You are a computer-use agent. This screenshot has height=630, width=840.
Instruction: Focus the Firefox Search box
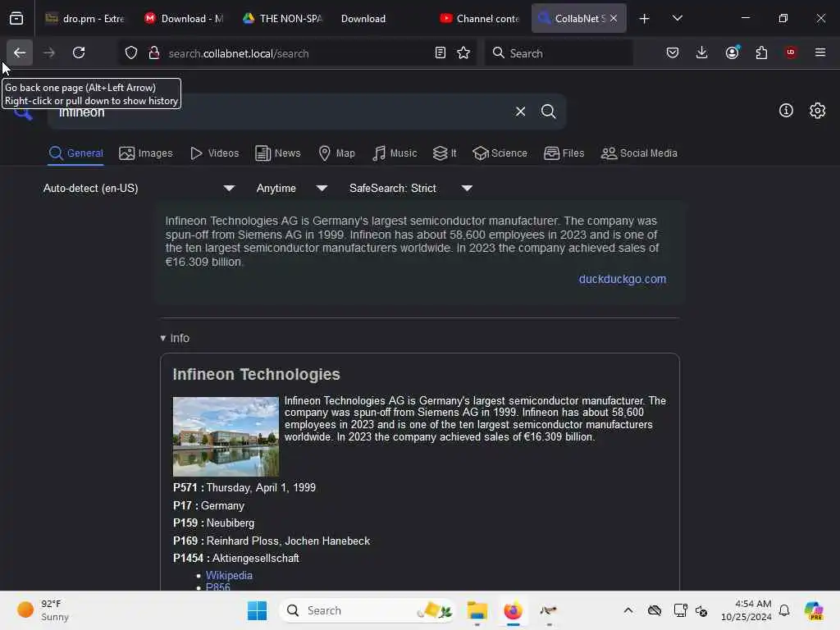[x=559, y=53]
